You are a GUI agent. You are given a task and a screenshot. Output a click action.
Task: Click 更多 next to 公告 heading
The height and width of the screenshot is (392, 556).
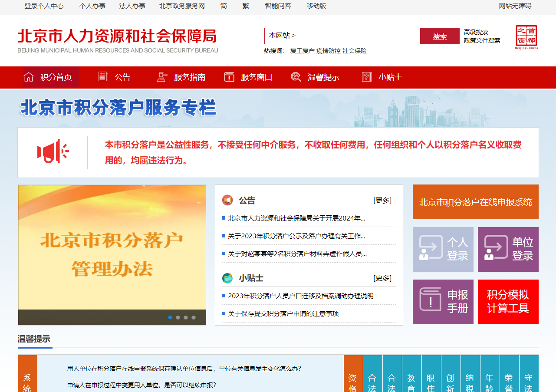tap(382, 200)
